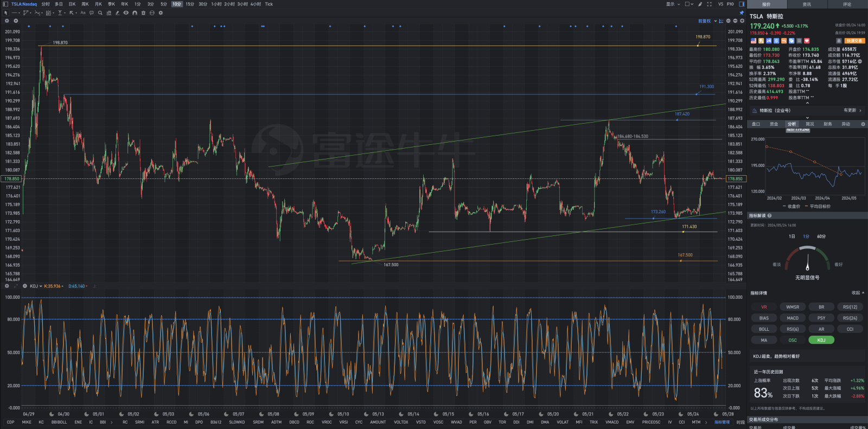Viewport: 868px width, 429px height.
Task: Zoom out chart with minus icon
Action: tap(735, 21)
